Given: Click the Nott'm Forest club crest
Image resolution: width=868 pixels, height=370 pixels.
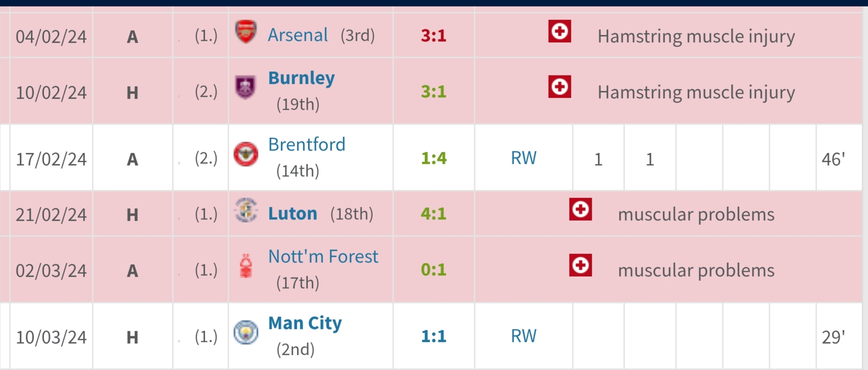Looking at the screenshot, I should (246, 266).
